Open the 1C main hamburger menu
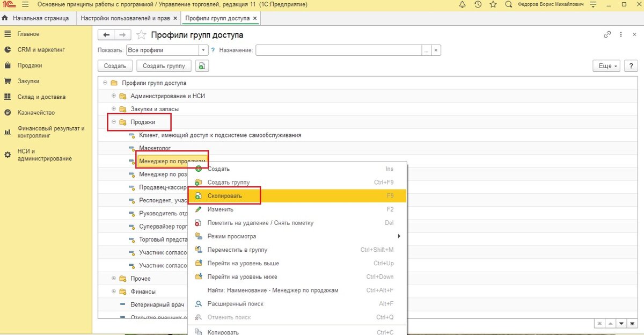 coord(25,4)
